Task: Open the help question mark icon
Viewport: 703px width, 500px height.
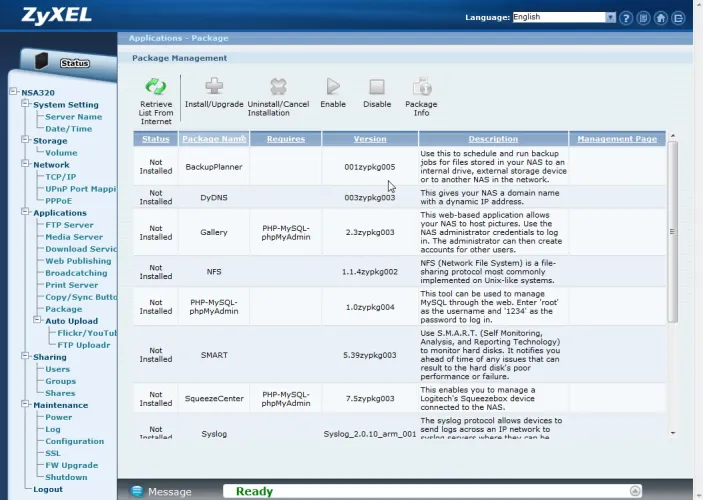Action: [626, 18]
